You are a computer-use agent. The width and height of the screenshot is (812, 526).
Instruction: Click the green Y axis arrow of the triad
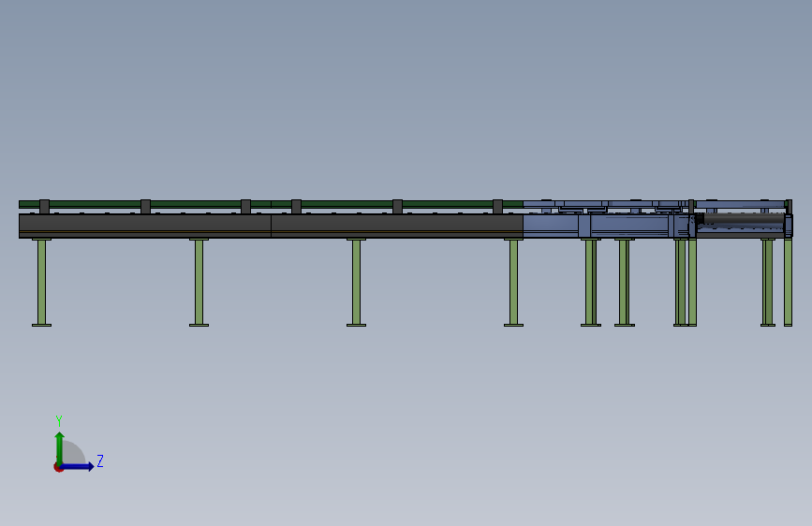(x=60, y=448)
